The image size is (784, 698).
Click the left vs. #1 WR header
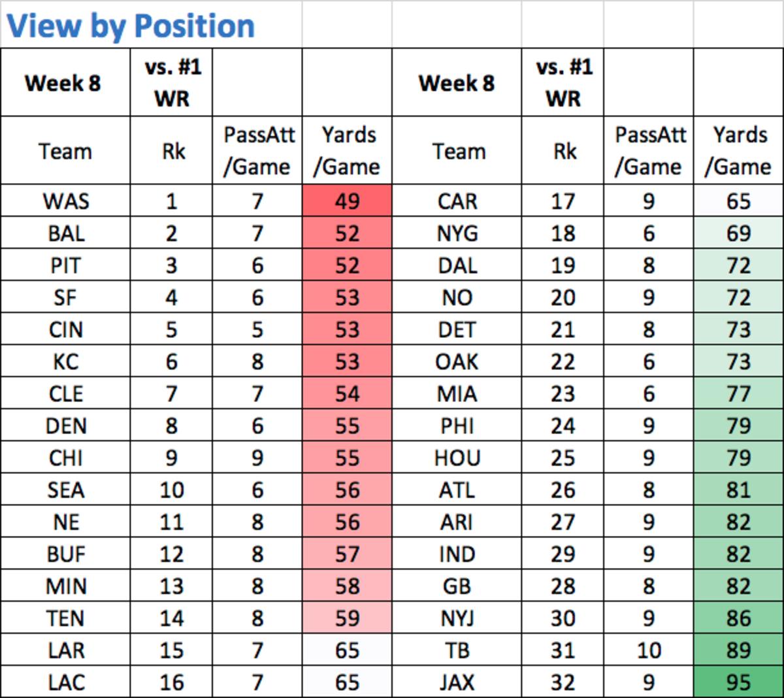[172, 83]
